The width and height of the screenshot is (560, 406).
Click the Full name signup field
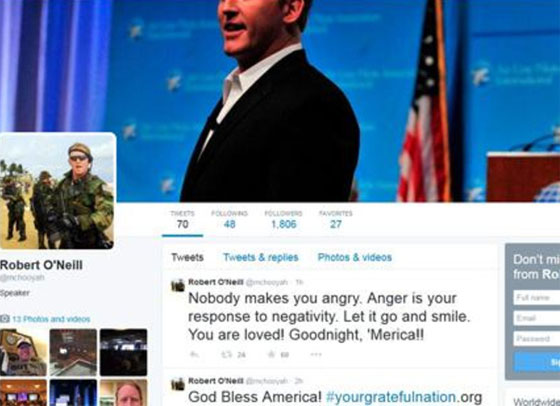(537, 297)
